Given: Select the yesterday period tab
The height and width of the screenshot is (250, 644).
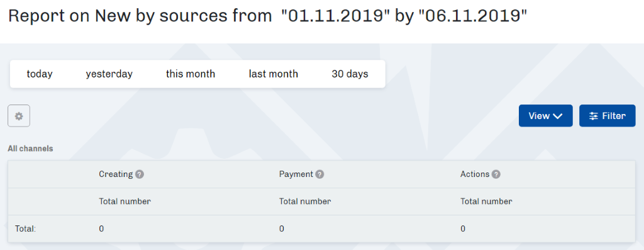Looking at the screenshot, I should coord(109,74).
